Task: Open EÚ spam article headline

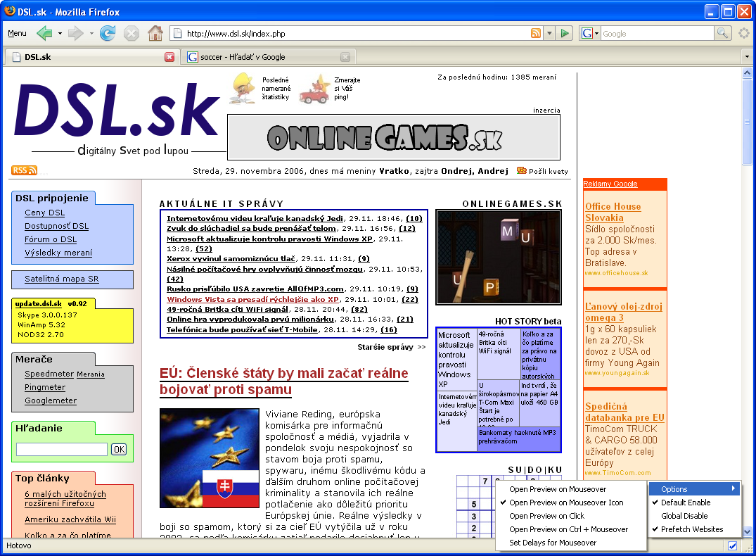Action: pyautogui.click(x=284, y=381)
